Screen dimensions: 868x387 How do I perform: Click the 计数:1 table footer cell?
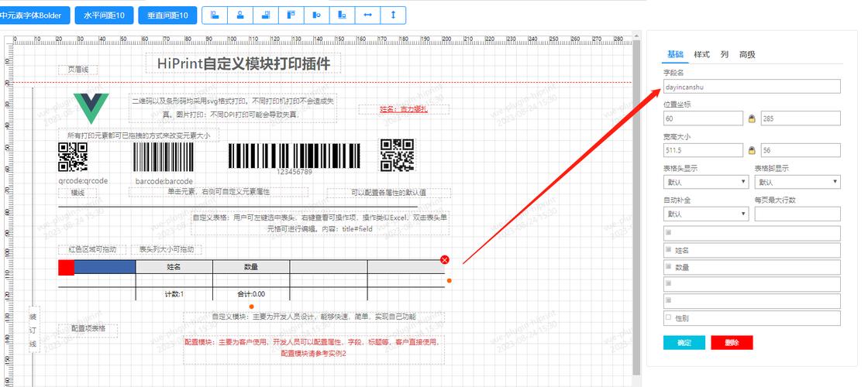[x=174, y=294]
